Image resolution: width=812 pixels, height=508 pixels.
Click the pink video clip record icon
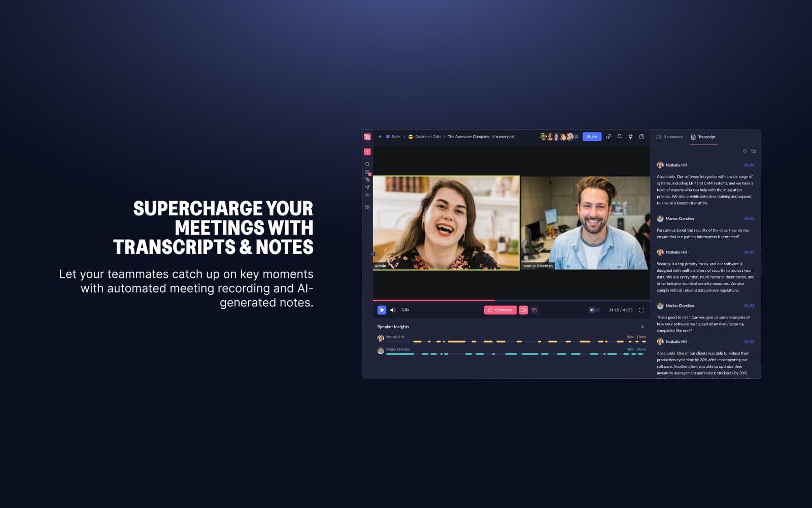523,310
